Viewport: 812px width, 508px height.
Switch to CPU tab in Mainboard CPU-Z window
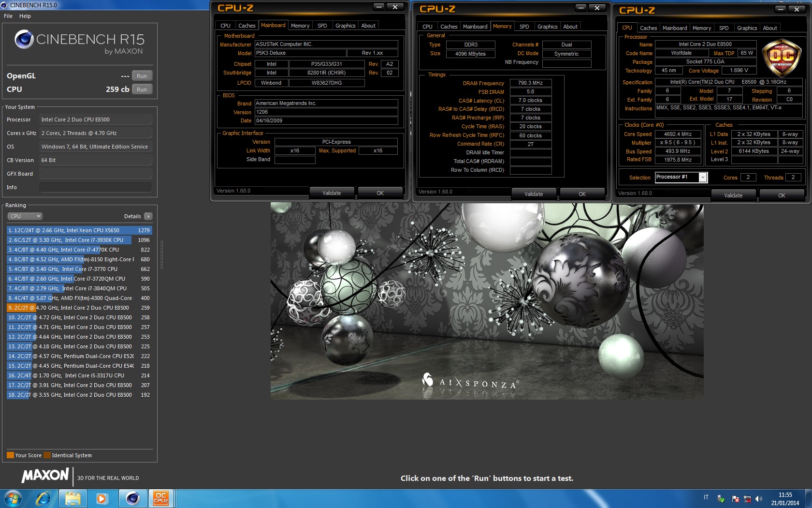(225, 26)
